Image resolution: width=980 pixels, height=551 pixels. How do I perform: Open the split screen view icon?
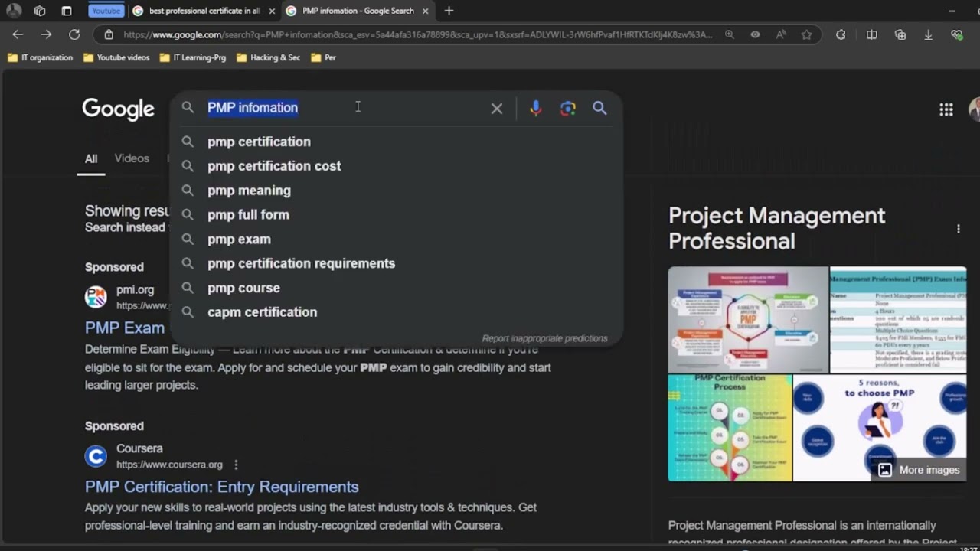click(871, 34)
